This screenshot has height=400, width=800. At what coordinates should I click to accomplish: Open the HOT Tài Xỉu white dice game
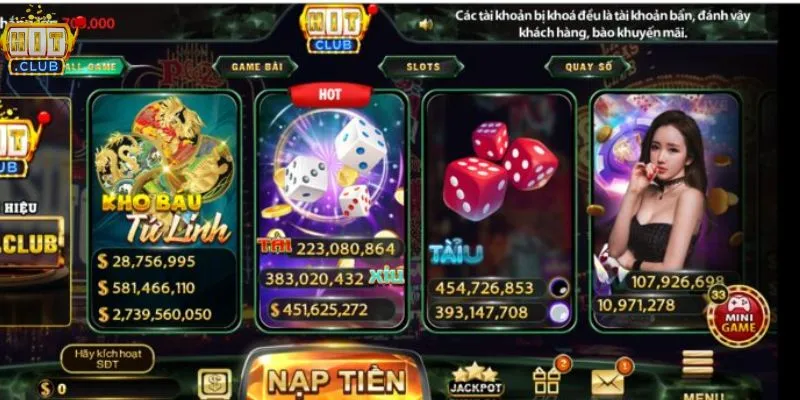332,211
